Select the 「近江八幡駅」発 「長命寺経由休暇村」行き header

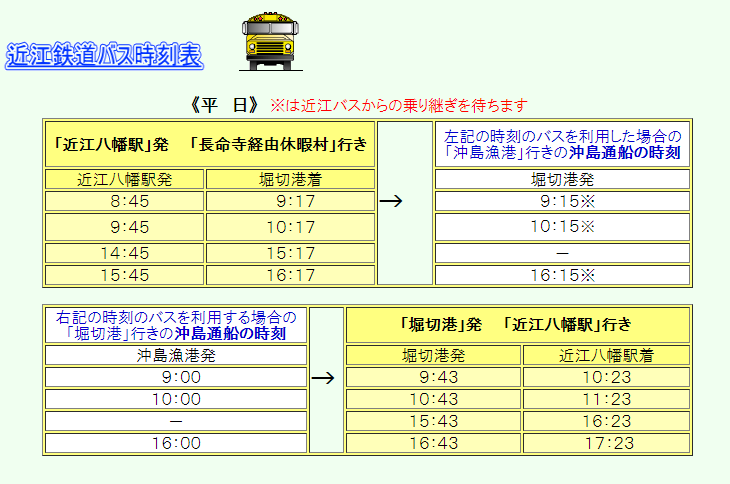coord(210,144)
